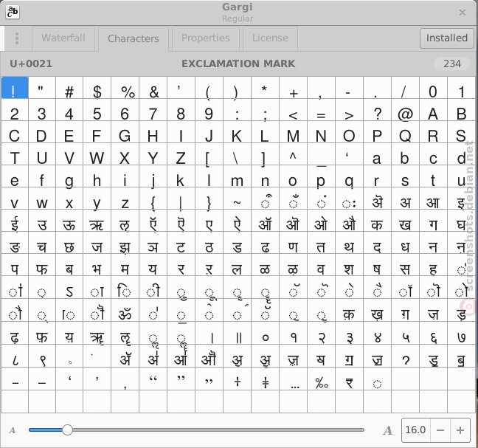Choose the backslash character cell
The width and height of the screenshot is (478, 448).
238,154
